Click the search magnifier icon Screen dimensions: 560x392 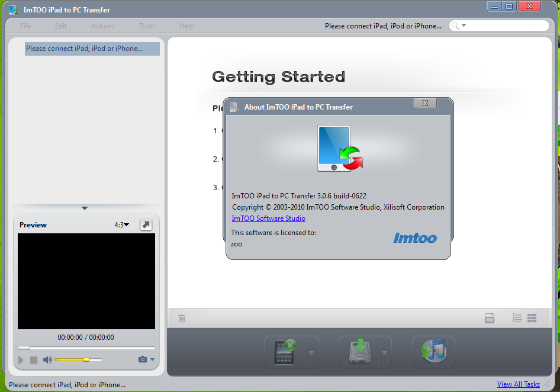455,25
